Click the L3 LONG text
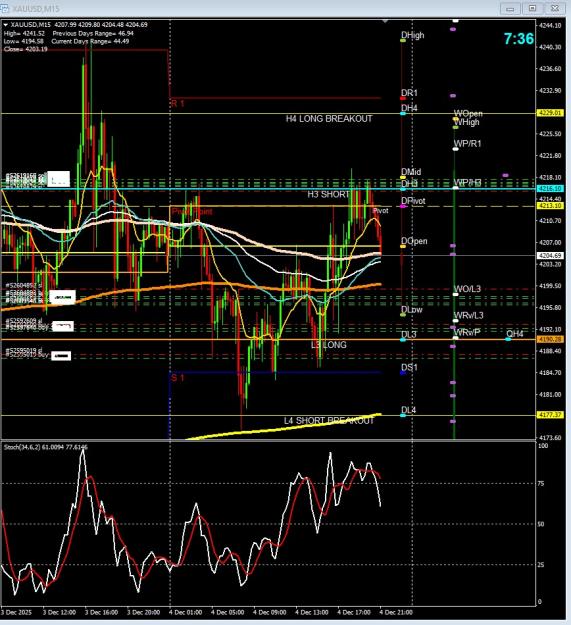 pyautogui.click(x=329, y=345)
